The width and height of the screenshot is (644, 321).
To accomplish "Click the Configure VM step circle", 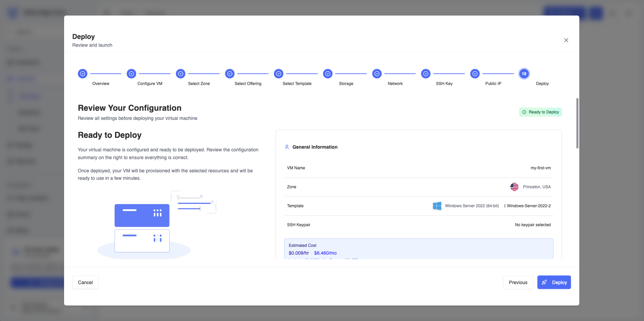I will [x=131, y=73].
